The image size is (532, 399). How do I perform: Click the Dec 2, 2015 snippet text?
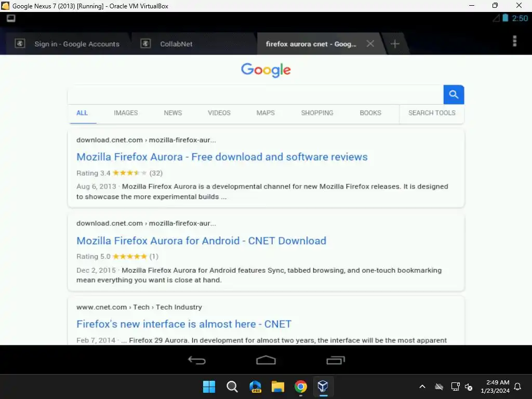pyautogui.click(x=259, y=275)
